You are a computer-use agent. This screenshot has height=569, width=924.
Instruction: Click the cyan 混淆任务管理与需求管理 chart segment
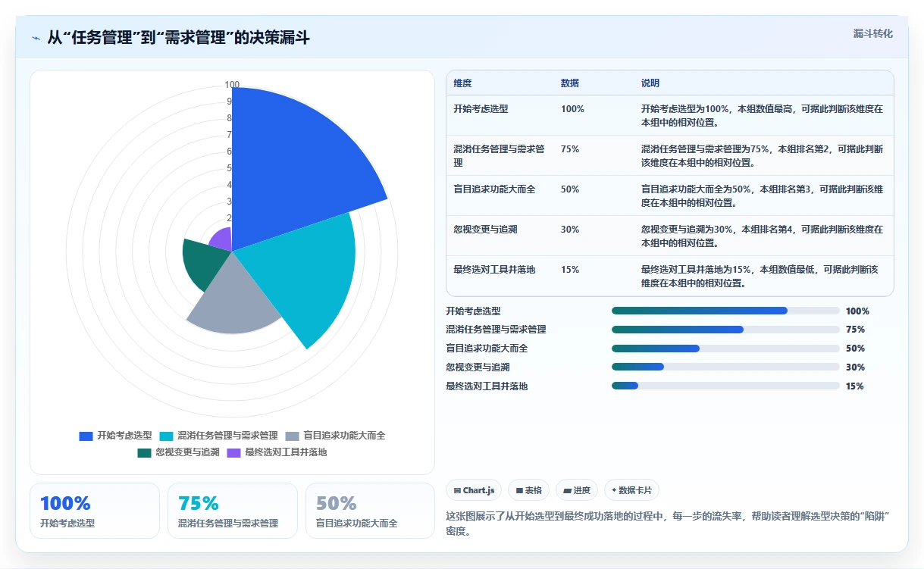point(303,273)
